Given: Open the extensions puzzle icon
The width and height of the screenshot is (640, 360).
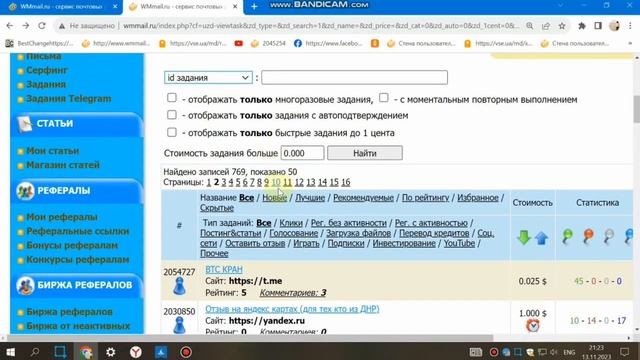Looking at the screenshot, I should coord(582,26).
